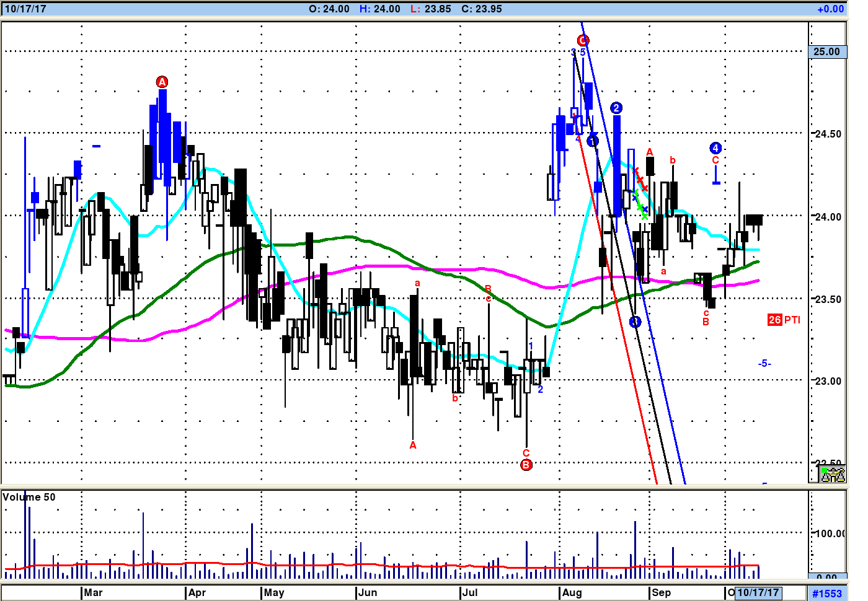The width and height of the screenshot is (868, 601).
Task: Click the circled red A wave label
Action: click(x=162, y=82)
